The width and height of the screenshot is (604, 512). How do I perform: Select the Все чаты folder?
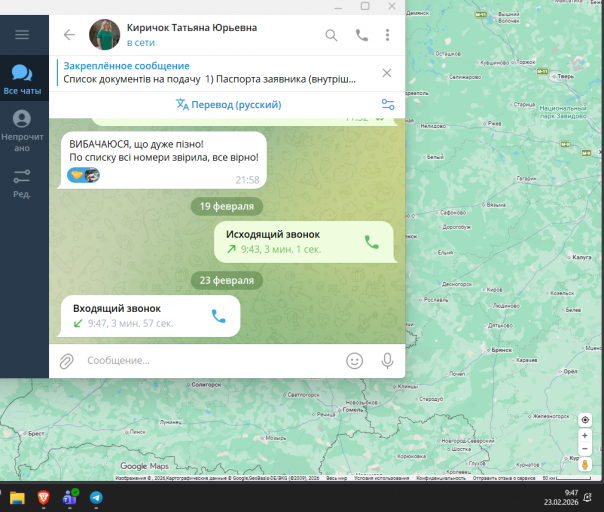pos(22,79)
